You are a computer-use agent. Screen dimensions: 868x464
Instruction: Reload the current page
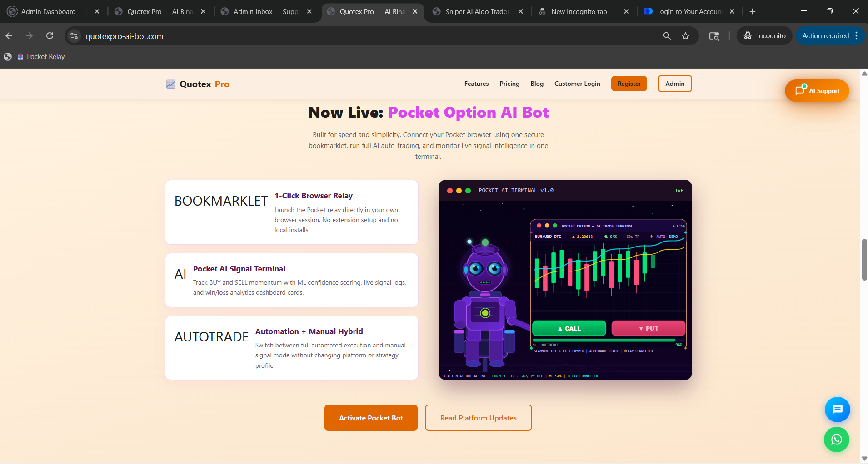click(x=50, y=36)
